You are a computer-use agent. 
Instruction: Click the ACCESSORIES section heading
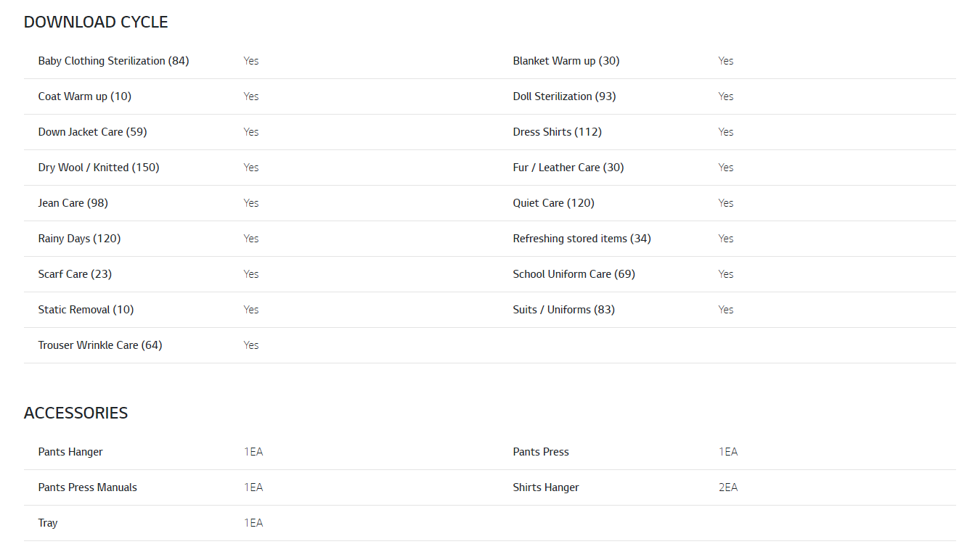click(x=76, y=413)
